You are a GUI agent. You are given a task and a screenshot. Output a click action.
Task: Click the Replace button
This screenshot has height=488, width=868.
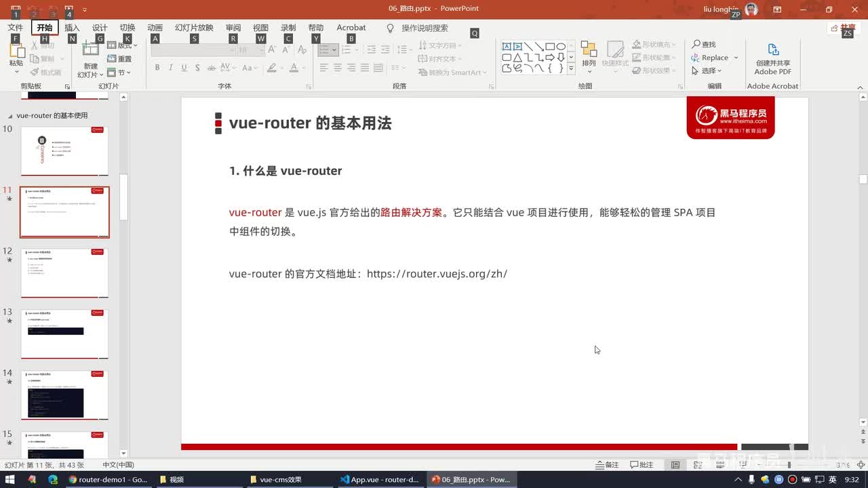pyautogui.click(x=710, y=58)
